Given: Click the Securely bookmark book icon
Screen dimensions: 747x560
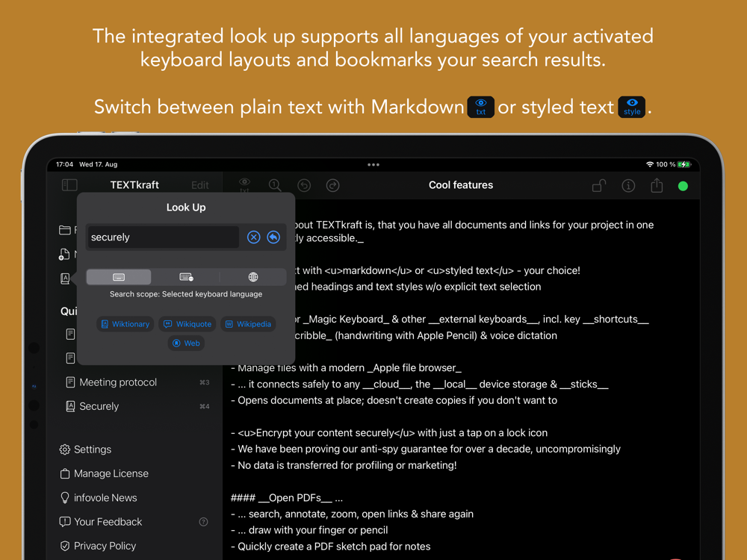Looking at the screenshot, I should (x=70, y=406).
